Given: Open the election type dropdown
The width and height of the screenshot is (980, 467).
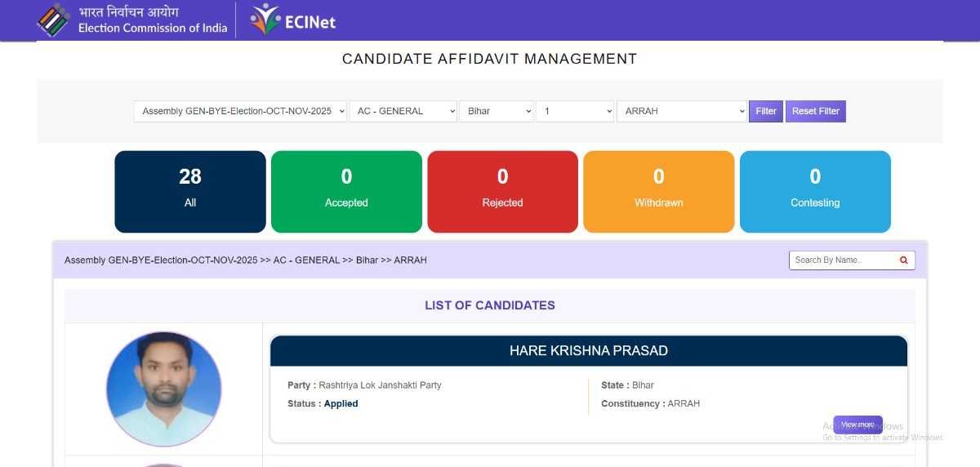Looking at the screenshot, I should (x=240, y=111).
